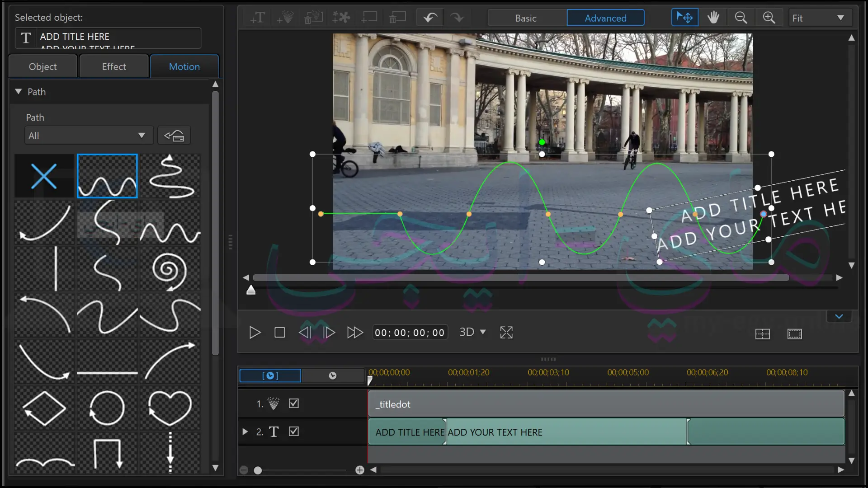
Task: Click the fullscreen preview icon
Action: coord(506,333)
